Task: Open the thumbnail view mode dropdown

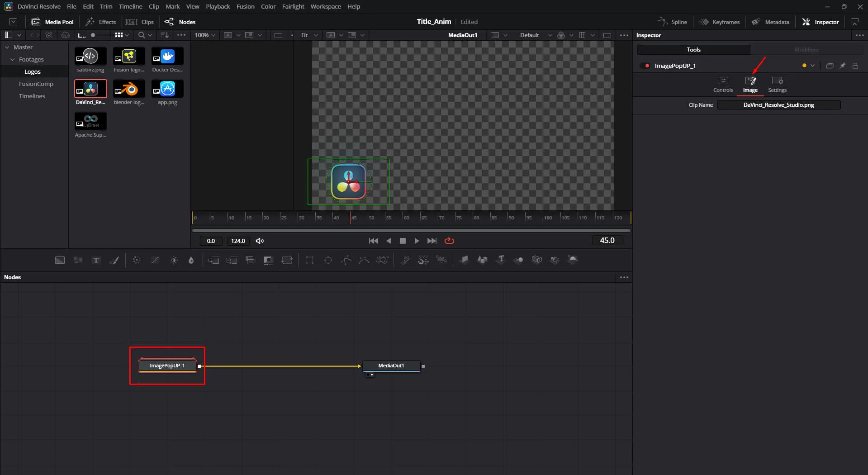Action: 122,35
